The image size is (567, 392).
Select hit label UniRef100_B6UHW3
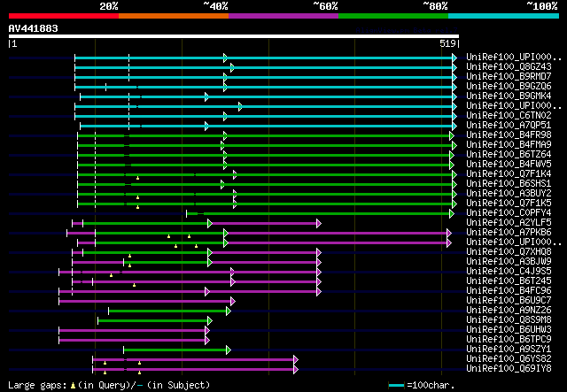509,330
